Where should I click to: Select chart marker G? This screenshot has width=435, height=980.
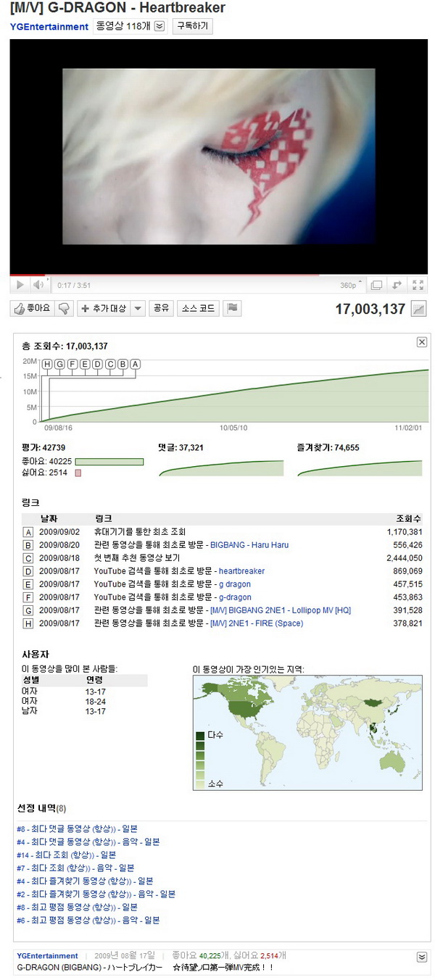point(59,364)
